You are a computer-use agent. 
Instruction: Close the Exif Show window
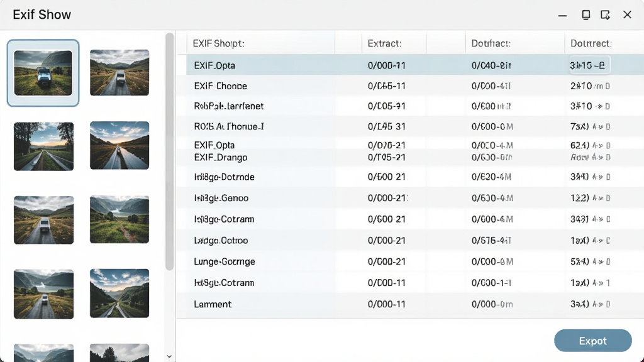627,15
